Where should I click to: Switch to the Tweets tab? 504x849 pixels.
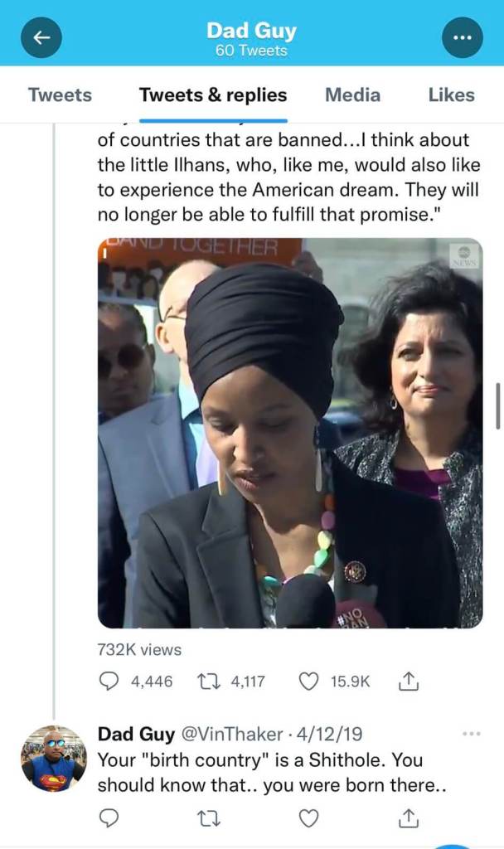pyautogui.click(x=60, y=95)
